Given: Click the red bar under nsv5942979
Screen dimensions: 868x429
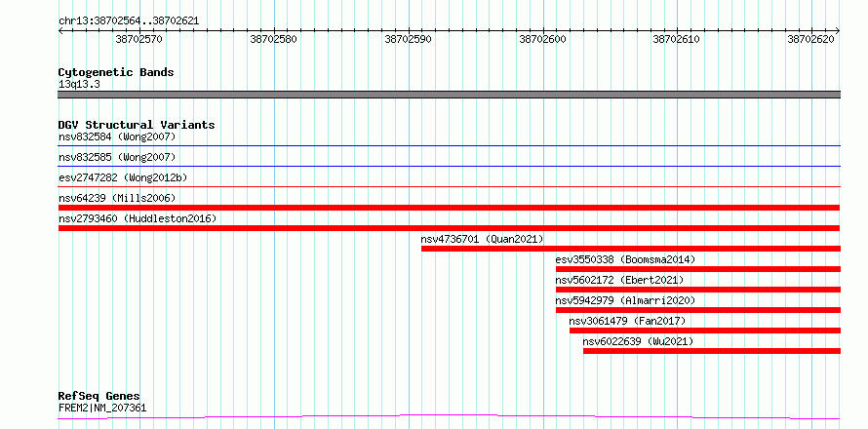Looking at the screenshot, I should [698, 310].
